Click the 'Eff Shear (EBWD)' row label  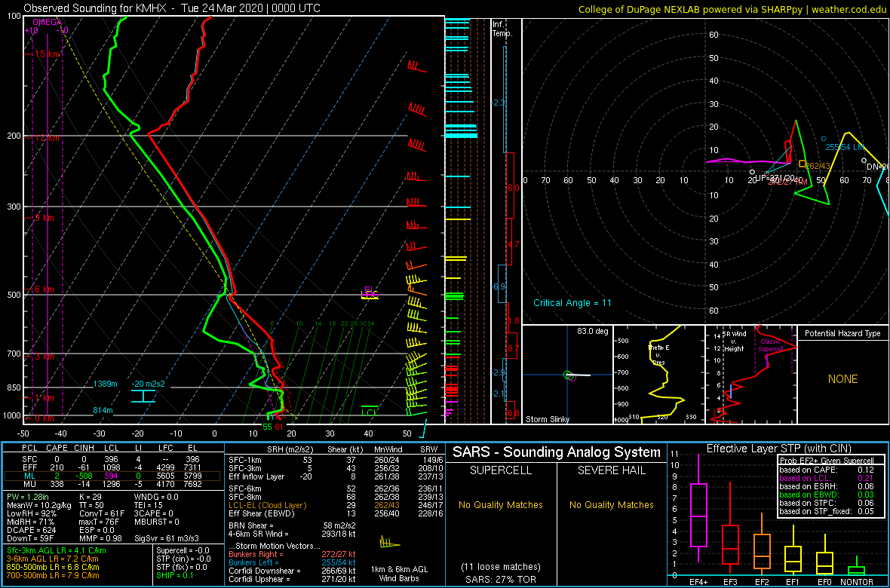pos(262,514)
